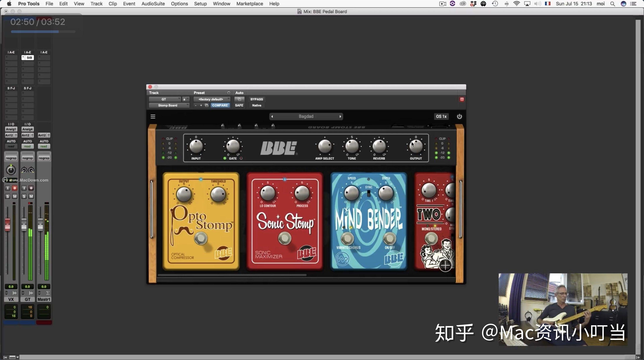The height and width of the screenshot is (360, 644).
Task: Click the power switch icon on the BBE plugin
Action: (459, 116)
